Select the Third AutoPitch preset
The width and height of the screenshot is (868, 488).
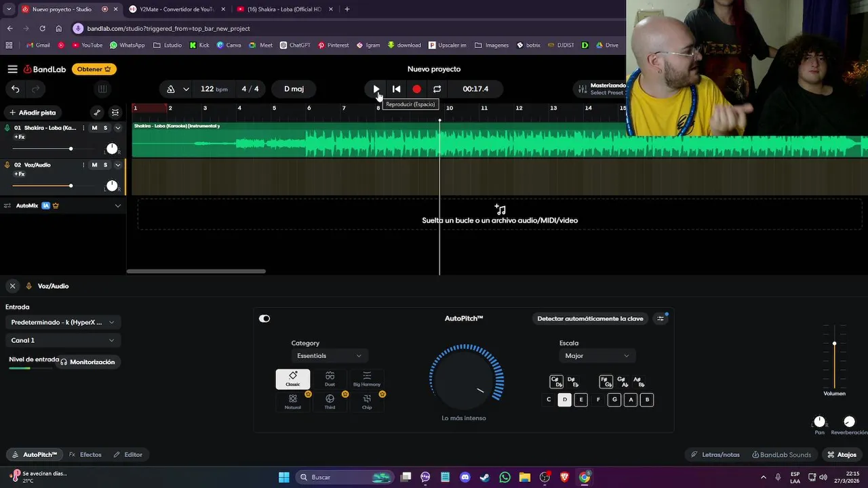[x=330, y=401]
